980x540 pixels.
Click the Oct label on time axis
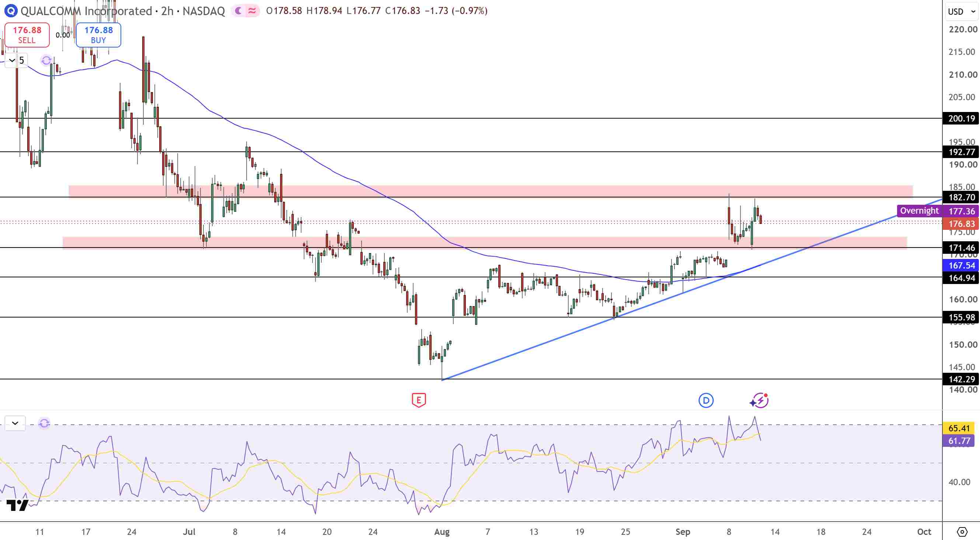click(x=924, y=532)
